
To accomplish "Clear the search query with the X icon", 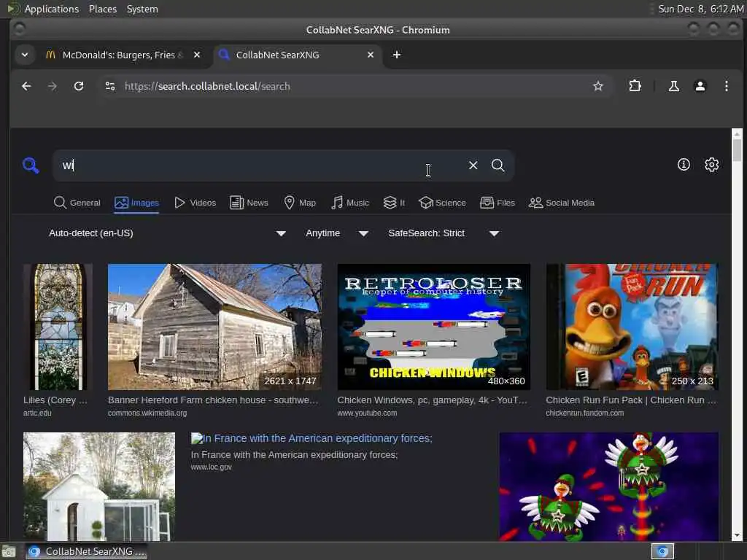I will pyautogui.click(x=473, y=166).
